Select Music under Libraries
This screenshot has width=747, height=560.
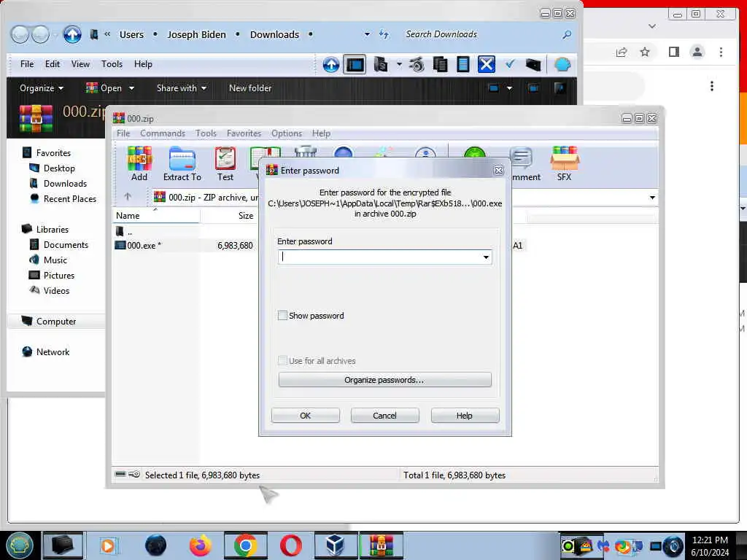click(x=55, y=260)
